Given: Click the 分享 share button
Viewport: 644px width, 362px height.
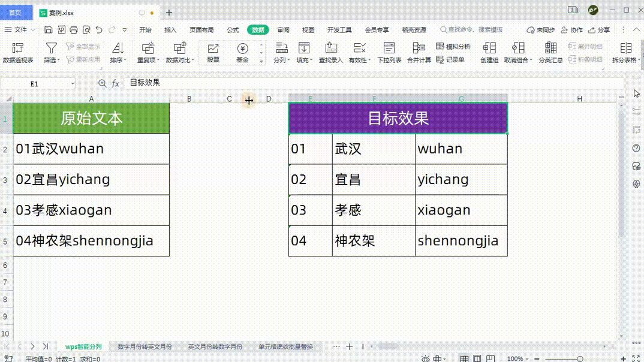Looking at the screenshot, I should click(x=599, y=29).
